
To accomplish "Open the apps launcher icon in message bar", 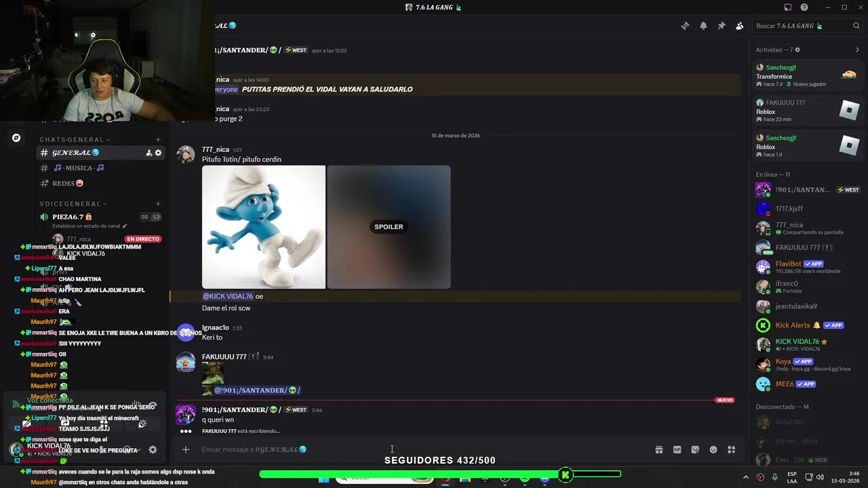I will (x=731, y=449).
